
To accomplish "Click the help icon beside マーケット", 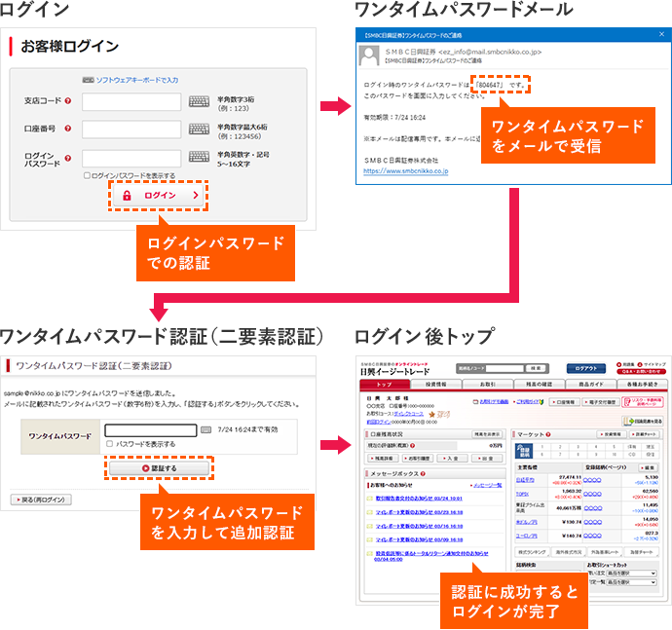I will tap(548, 434).
